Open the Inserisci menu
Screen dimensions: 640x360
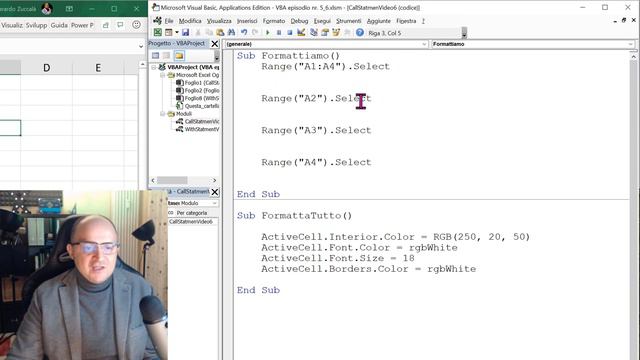(x=247, y=21)
